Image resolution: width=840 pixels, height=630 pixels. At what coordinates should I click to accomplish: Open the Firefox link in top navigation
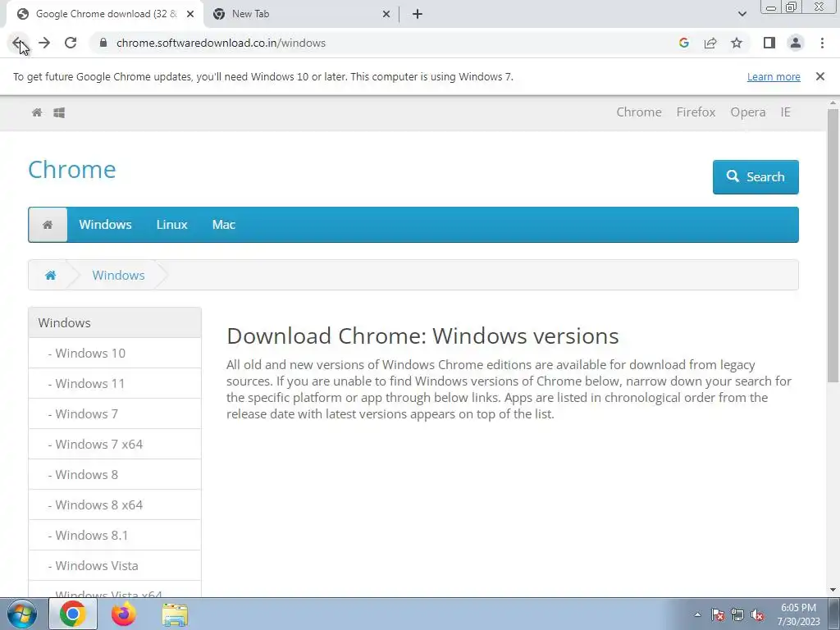pyautogui.click(x=696, y=112)
